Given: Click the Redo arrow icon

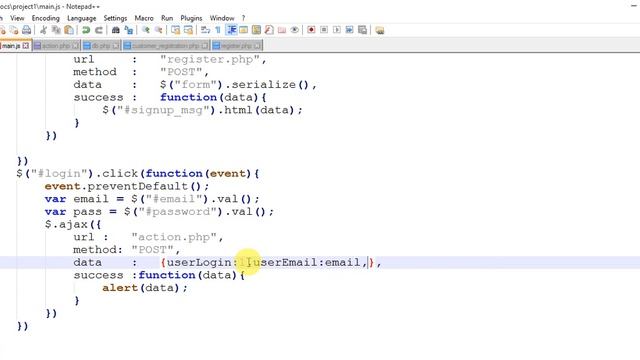Looking at the screenshot, I should tap(99, 30).
